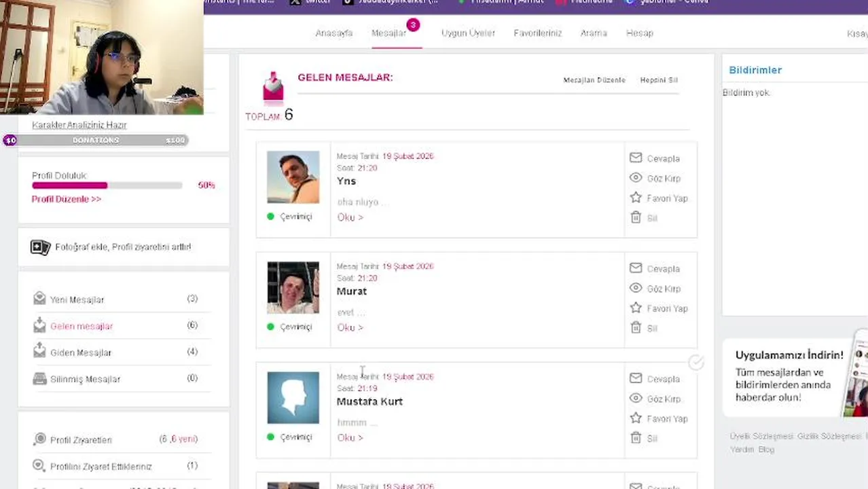868x489 pixels.
Task: Click Bildirimler panel heading
Action: tap(755, 70)
